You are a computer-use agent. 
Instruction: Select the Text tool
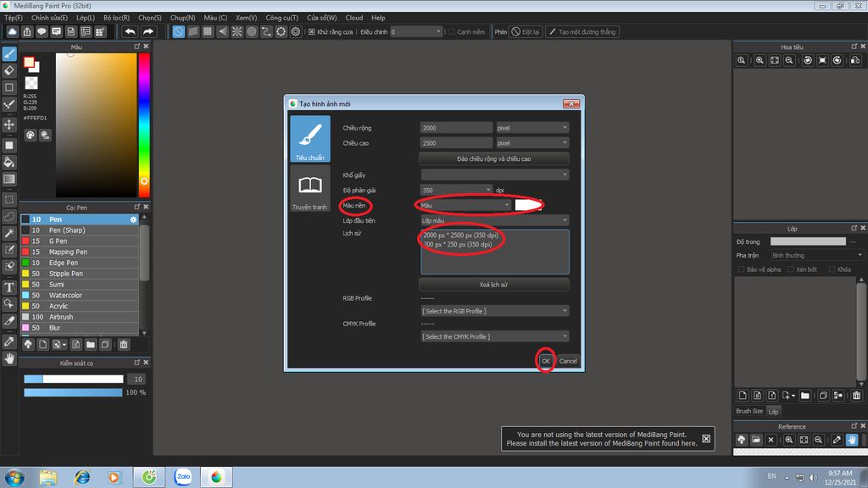pos(9,287)
